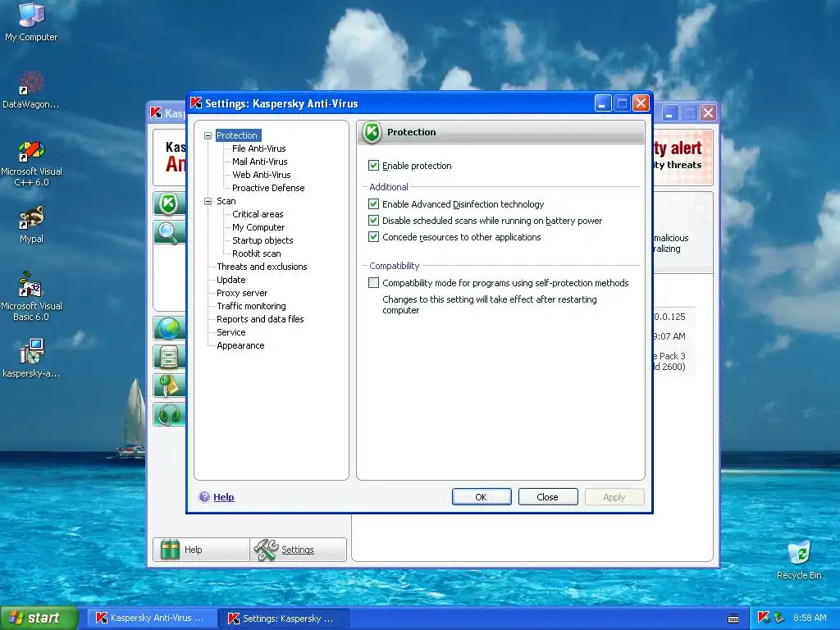Select File Anti-Virus in the tree
The width and height of the screenshot is (840, 630).
(258, 148)
